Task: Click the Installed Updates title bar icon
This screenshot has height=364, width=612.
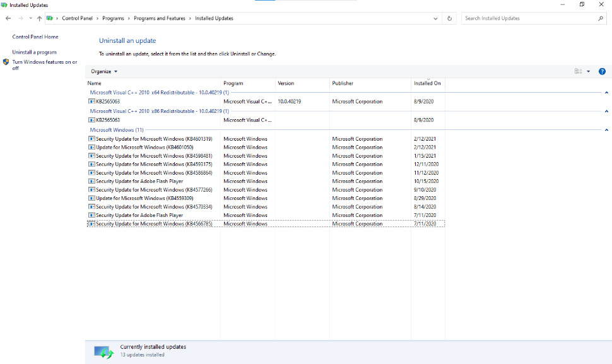Action: 4,5
